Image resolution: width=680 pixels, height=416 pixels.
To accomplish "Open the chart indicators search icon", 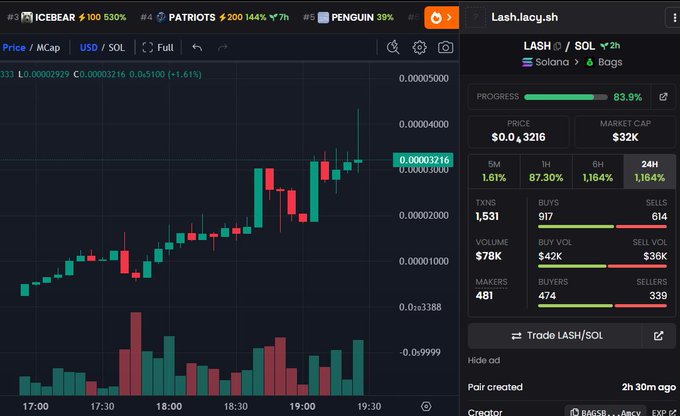I will pos(393,47).
